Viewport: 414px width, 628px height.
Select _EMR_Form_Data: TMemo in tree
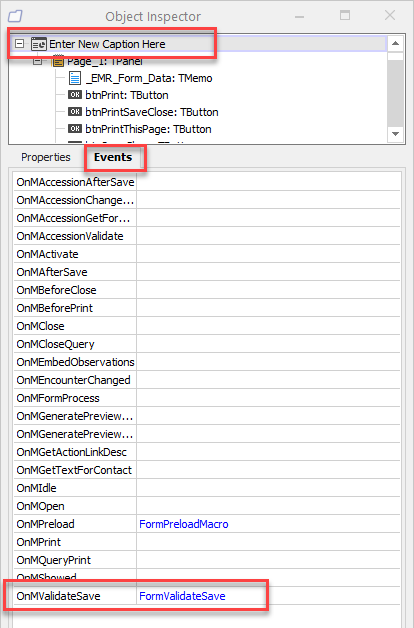tap(149, 78)
